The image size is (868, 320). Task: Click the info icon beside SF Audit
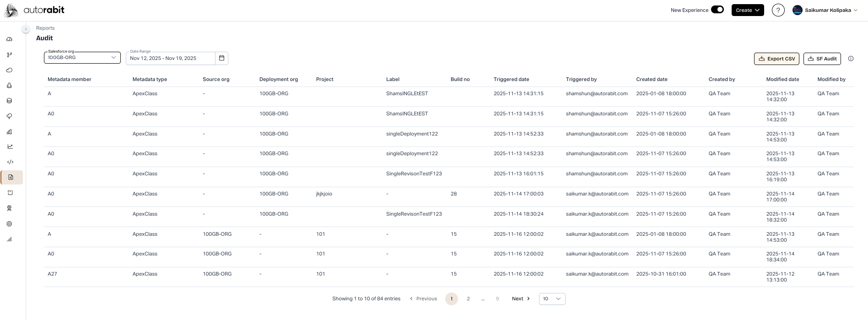click(x=851, y=59)
